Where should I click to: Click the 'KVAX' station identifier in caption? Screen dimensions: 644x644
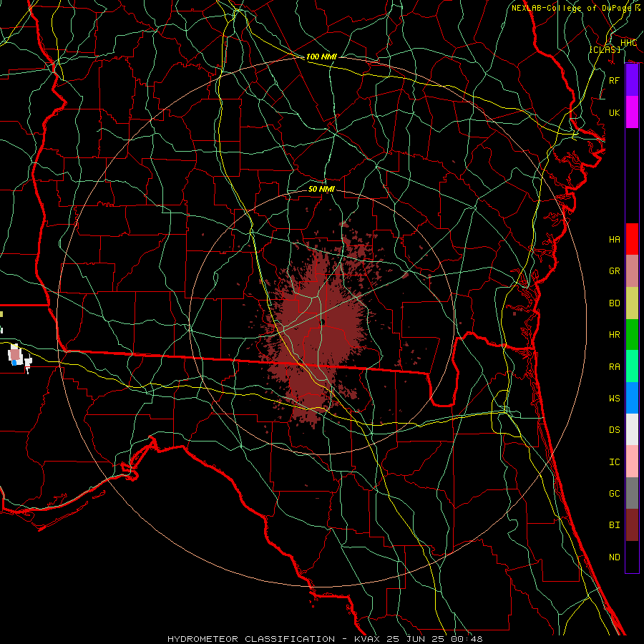366,639
